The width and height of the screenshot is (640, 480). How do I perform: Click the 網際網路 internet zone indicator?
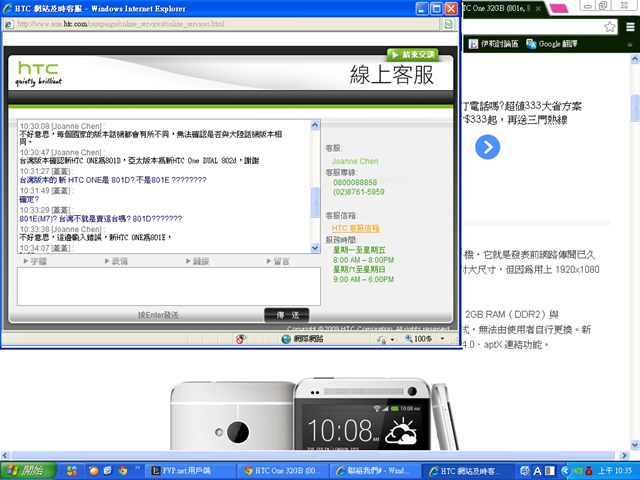coord(302,339)
